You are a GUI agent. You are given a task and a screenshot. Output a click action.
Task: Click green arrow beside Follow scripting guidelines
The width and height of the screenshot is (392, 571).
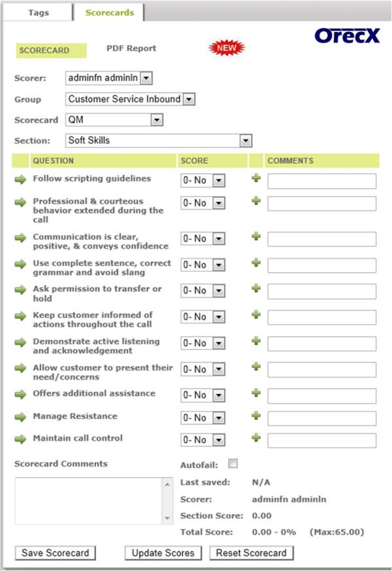(x=21, y=180)
